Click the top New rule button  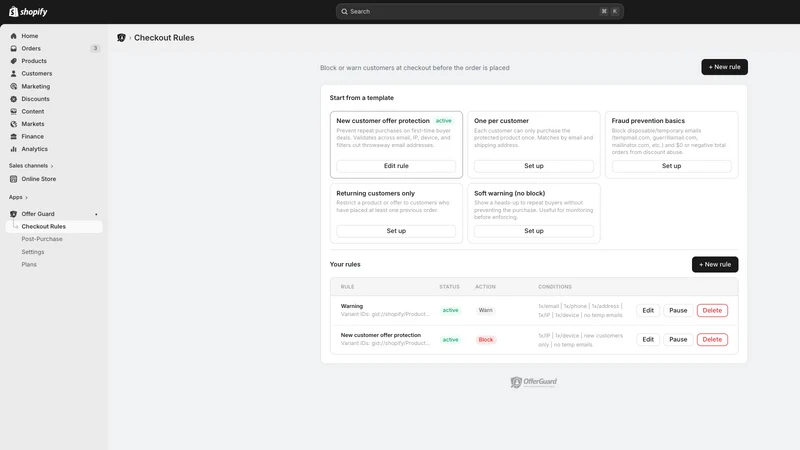tap(724, 67)
